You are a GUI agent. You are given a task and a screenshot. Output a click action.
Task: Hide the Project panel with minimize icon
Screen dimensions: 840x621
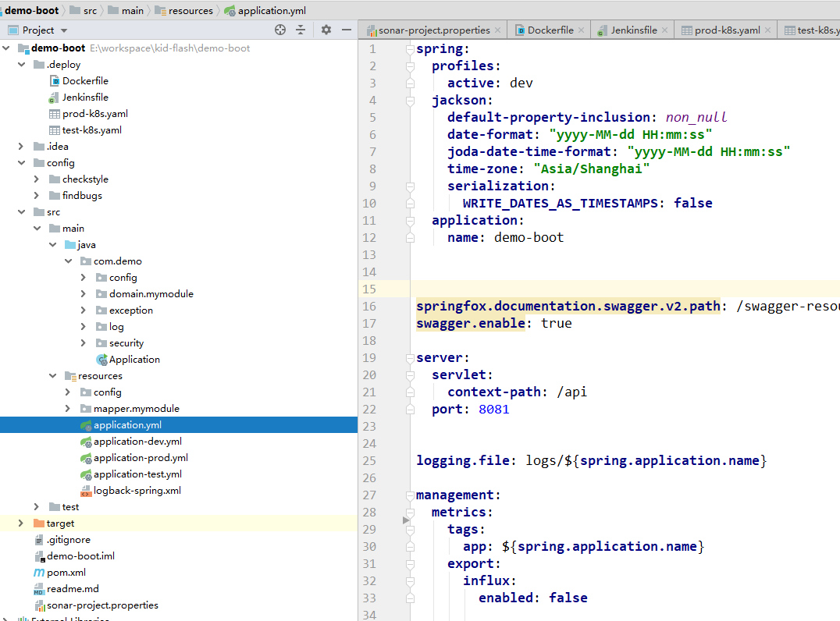(347, 30)
